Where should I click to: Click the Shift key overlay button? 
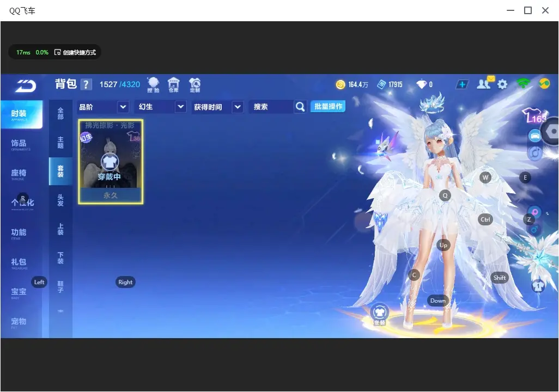click(499, 278)
